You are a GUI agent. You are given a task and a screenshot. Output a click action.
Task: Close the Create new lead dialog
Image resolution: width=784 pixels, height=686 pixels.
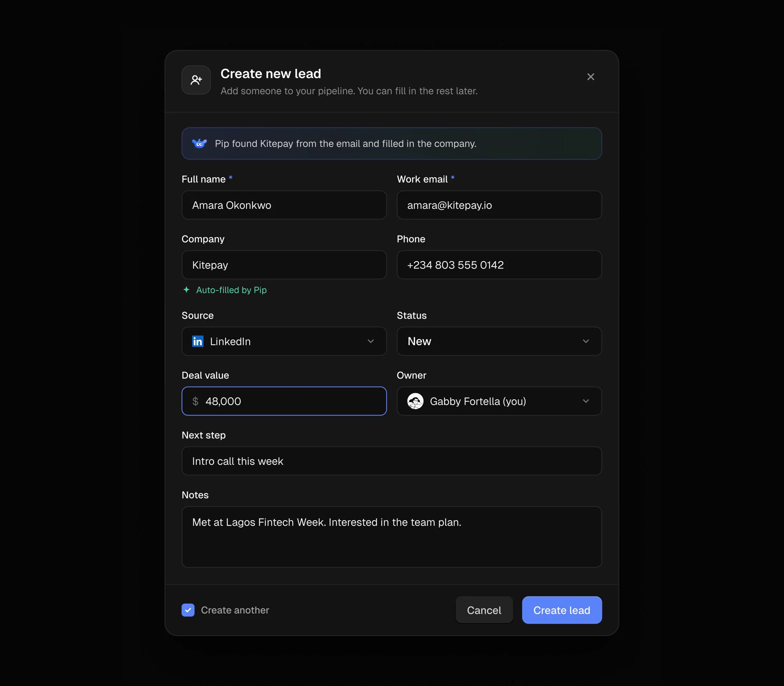tap(590, 77)
